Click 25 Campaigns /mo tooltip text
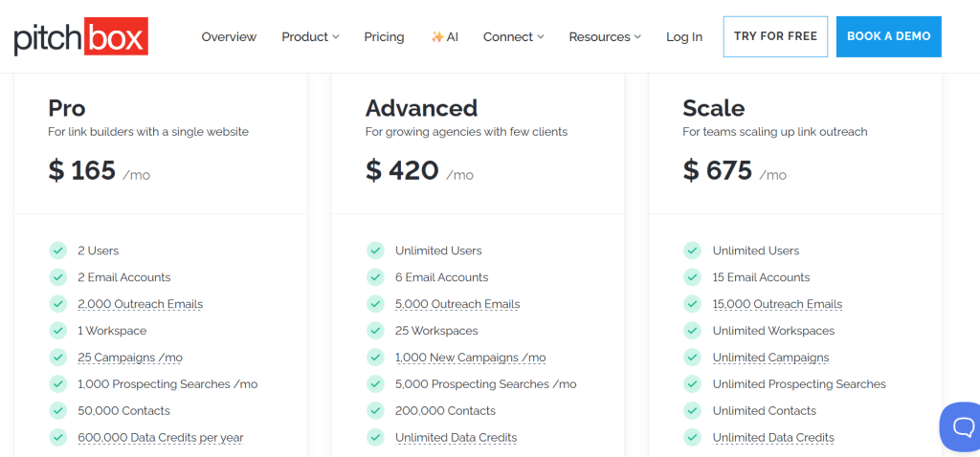980x457 pixels. click(x=130, y=358)
